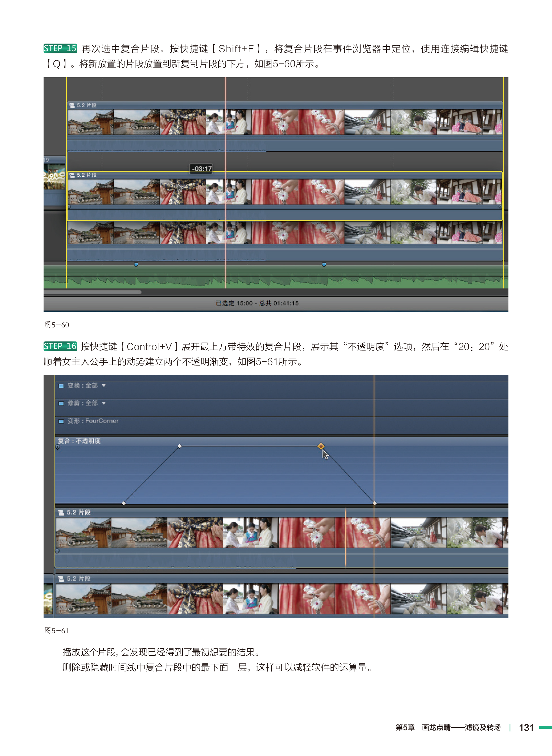Viewport: 552px width, 756px height.
Task: Click compound clip icon on selected yellow-outlined clip
Action: pyautogui.click(x=72, y=175)
